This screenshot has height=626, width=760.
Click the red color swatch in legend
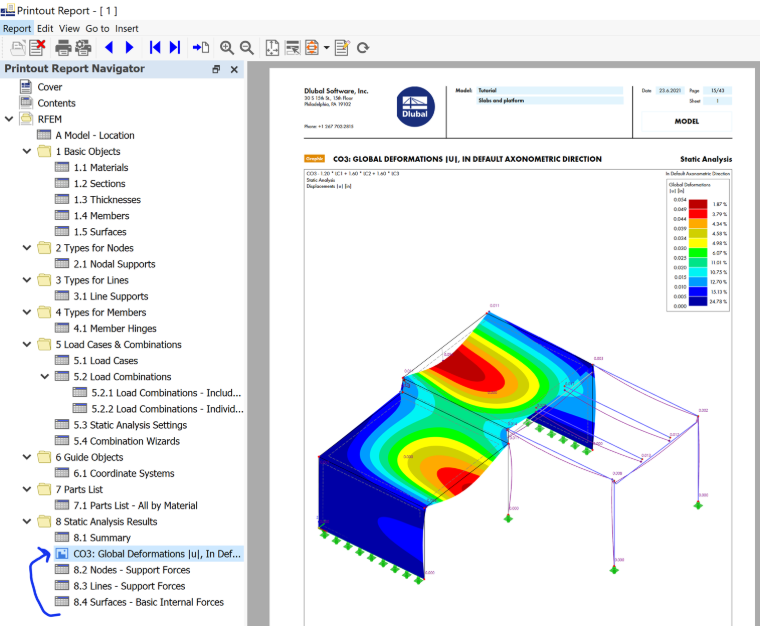[697, 214]
